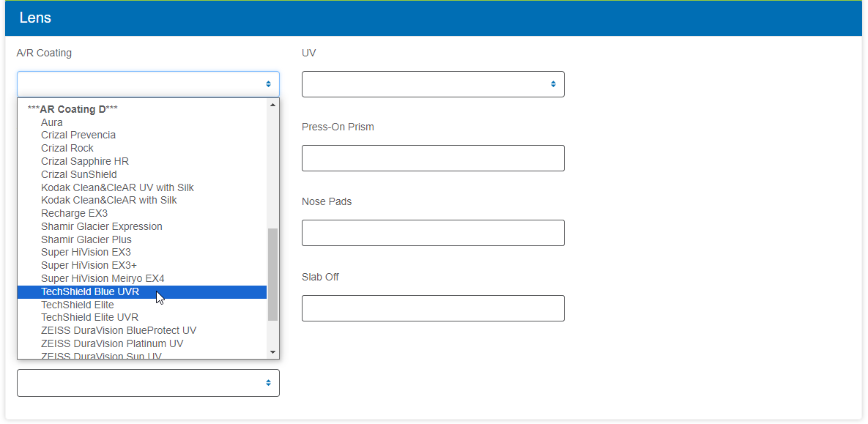Select TechShield Blue UVR
Screen dimensions: 868x424
tap(141, 291)
